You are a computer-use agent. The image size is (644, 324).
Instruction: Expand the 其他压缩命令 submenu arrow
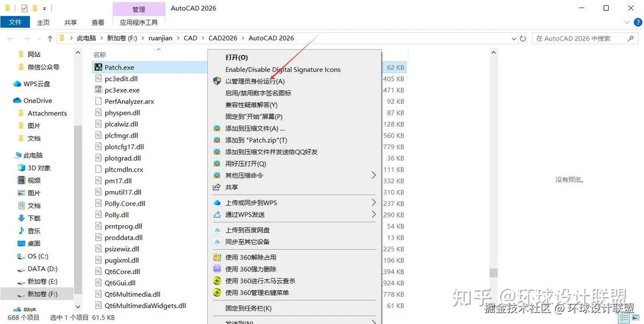(x=374, y=175)
